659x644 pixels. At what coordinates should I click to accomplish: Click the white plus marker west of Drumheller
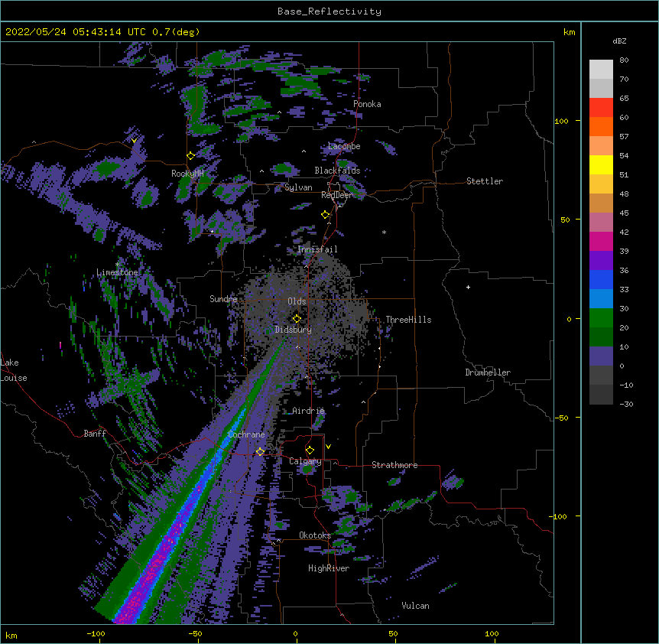point(468,287)
